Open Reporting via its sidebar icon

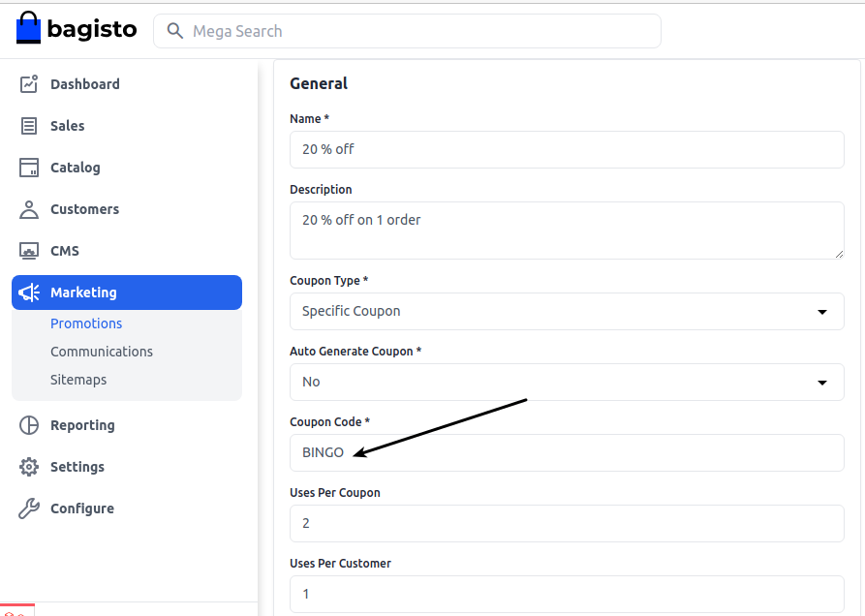(x=29, y=425)
